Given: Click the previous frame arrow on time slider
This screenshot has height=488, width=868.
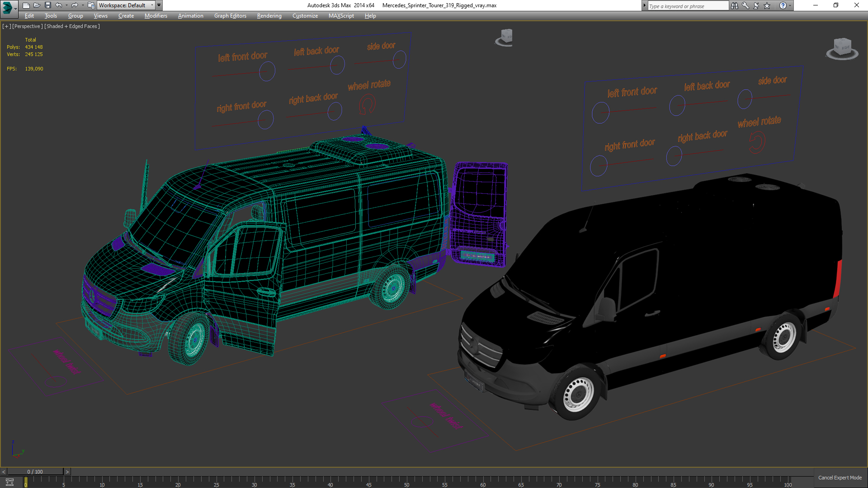Looking at the screenshot, I should click(4, 472).
